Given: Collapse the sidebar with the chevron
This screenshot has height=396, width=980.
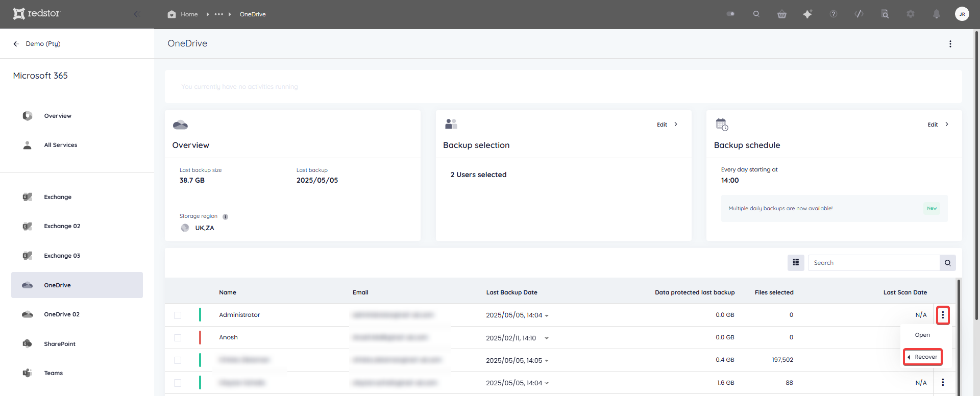Looking at the screenshot, I should pos(136,14).
